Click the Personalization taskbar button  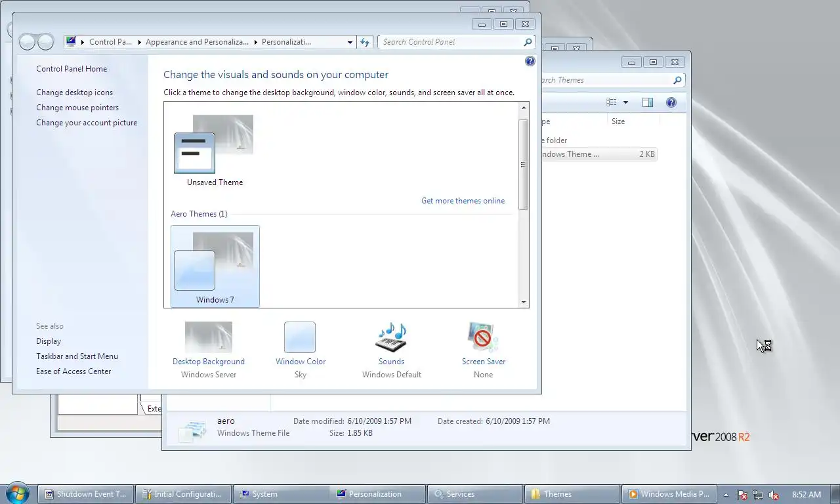(x=377, y=494)
